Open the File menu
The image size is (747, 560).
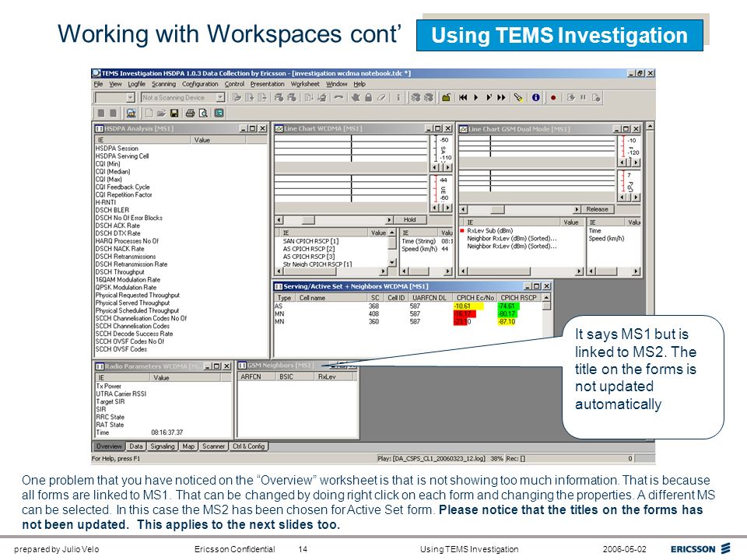[98, 84]
